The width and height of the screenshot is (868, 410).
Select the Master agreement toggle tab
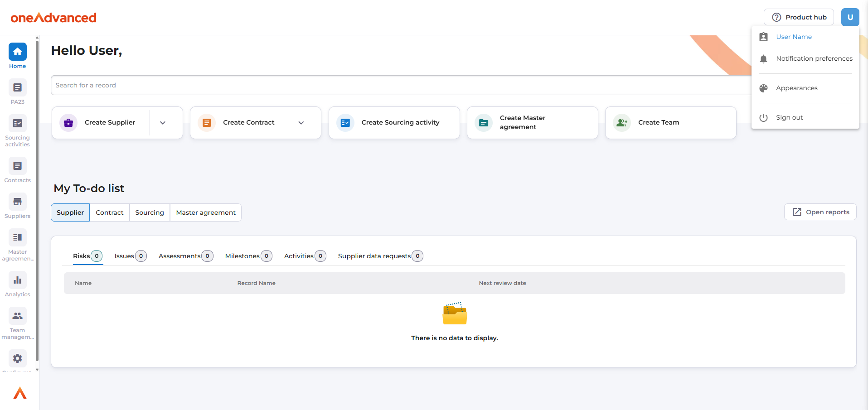point(205,212)
